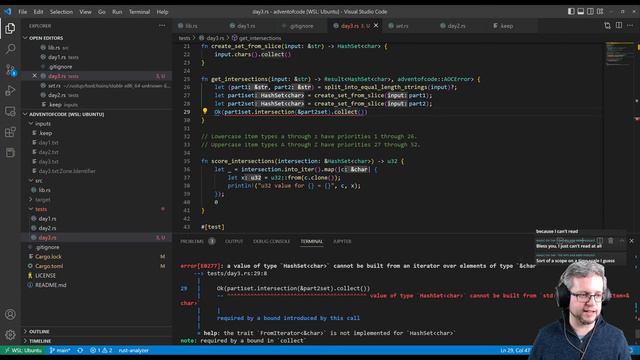Open day3.txt:Zone.Identifier file in tree
640x360 pixels.
(67, 171)
